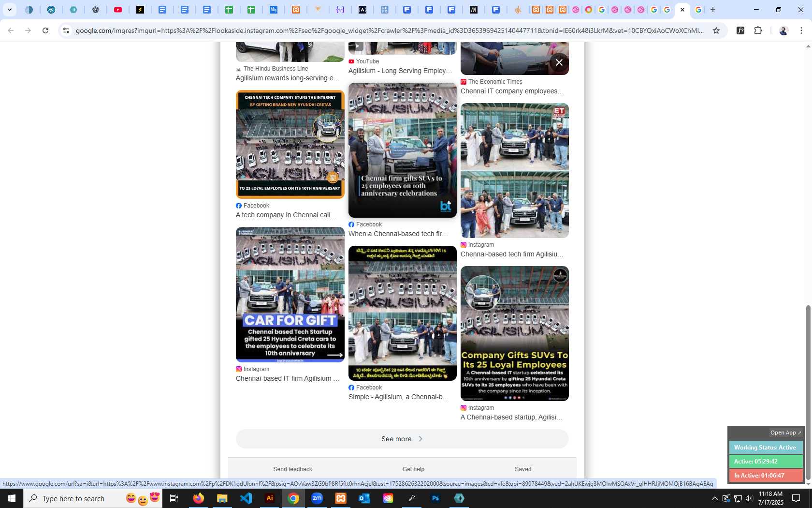Click the address bar URL field
The height and width of the screenshot is (508, 812).
pos(389,30)
